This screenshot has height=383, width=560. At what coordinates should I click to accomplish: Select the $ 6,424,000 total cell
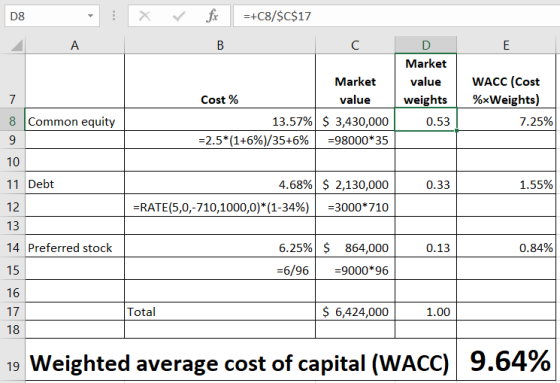pos(355,312)
